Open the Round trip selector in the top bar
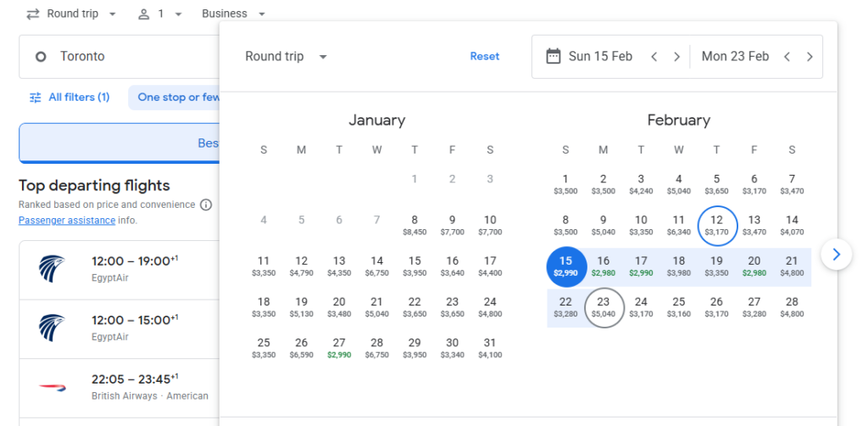Image resolution: width=868 pixels, height=426 pixels. click(71, 14)
